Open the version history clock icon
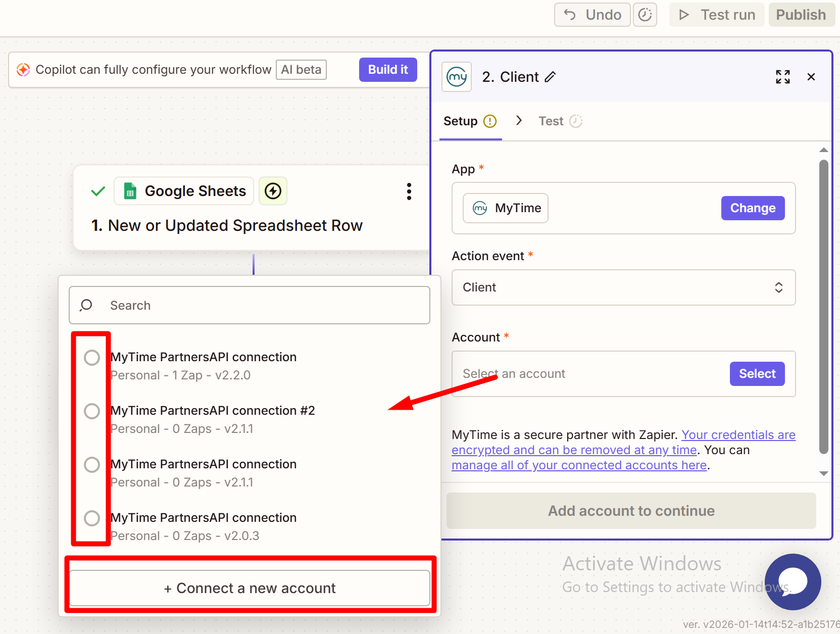Image resolution: width=840 pixels, height=634 pixels. click(645, 15)
